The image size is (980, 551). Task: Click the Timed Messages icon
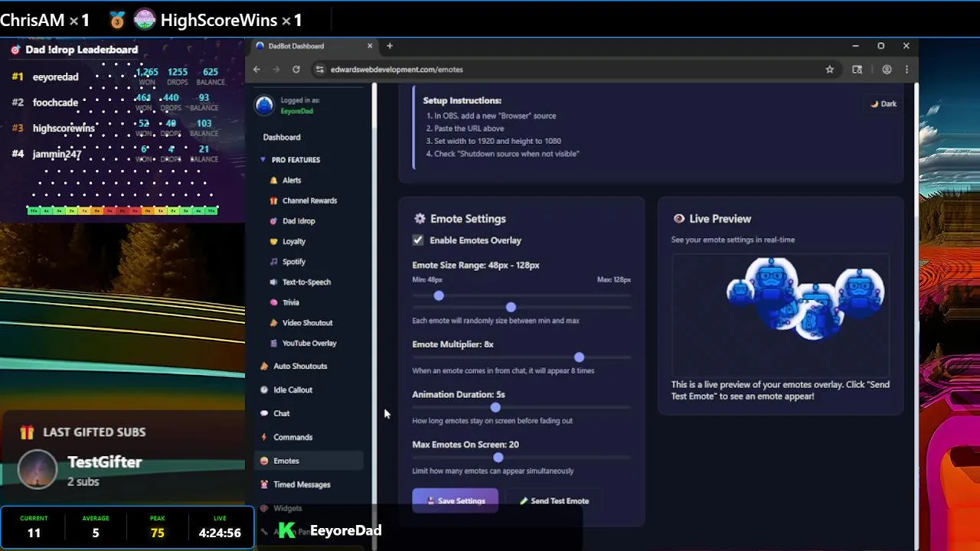click(x=264, y=484)
